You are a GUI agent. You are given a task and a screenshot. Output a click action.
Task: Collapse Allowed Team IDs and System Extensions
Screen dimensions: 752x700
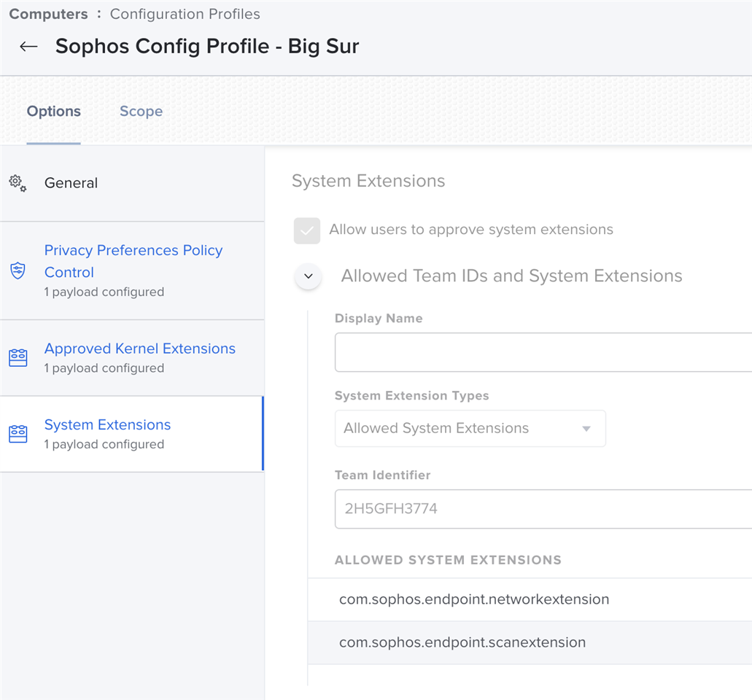(309, 276)
